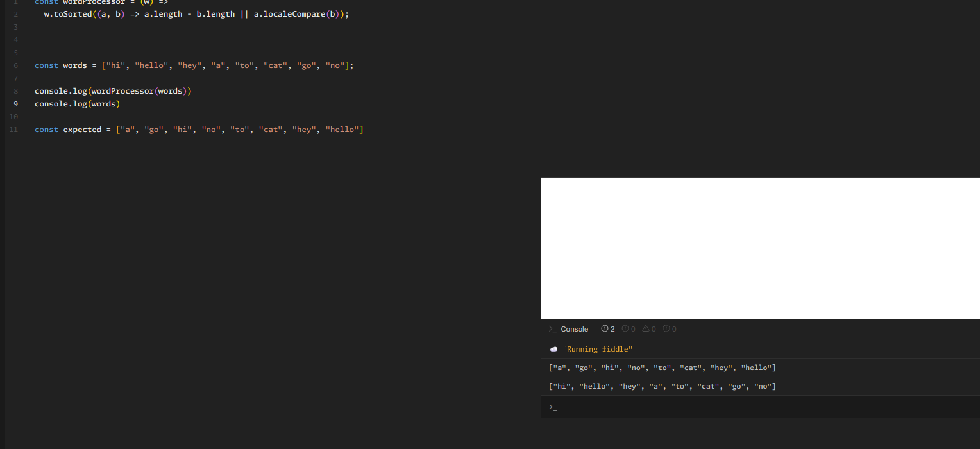Viewport: 980px width, 449px height.
Task: Click the "hello" string in words array
Action: click(151, 65)
